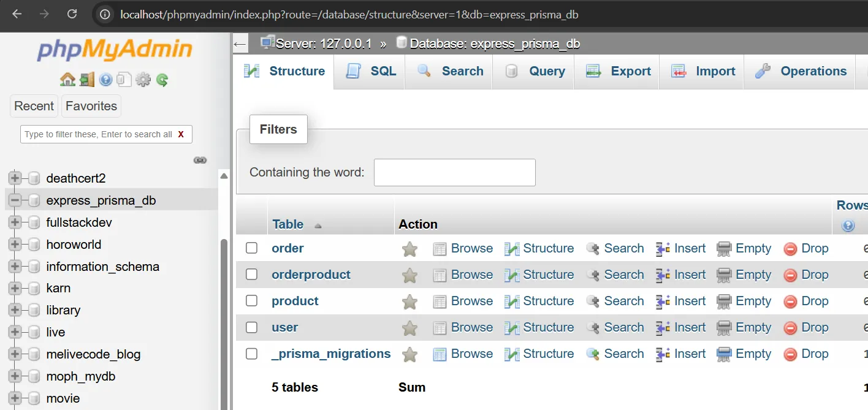
Task: Tick the _prisma_migrations table checkbox
Action: point(251,354)
